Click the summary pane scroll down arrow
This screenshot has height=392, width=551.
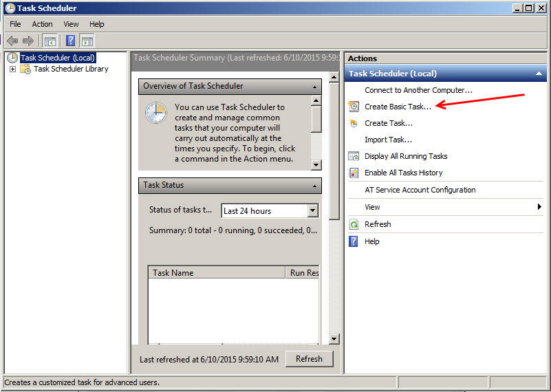[334, 338]
